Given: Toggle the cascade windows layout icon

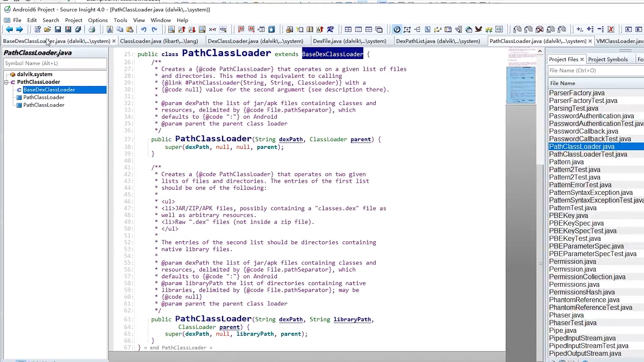Looking at the screenshot, I should [379, 29].
